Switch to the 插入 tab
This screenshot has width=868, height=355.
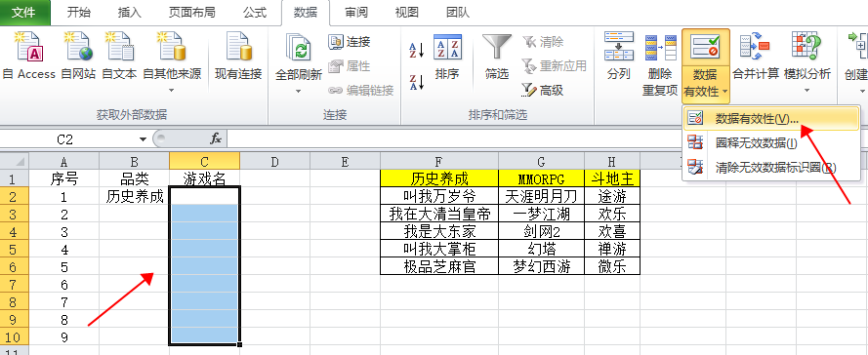click(x=130, y=12)
